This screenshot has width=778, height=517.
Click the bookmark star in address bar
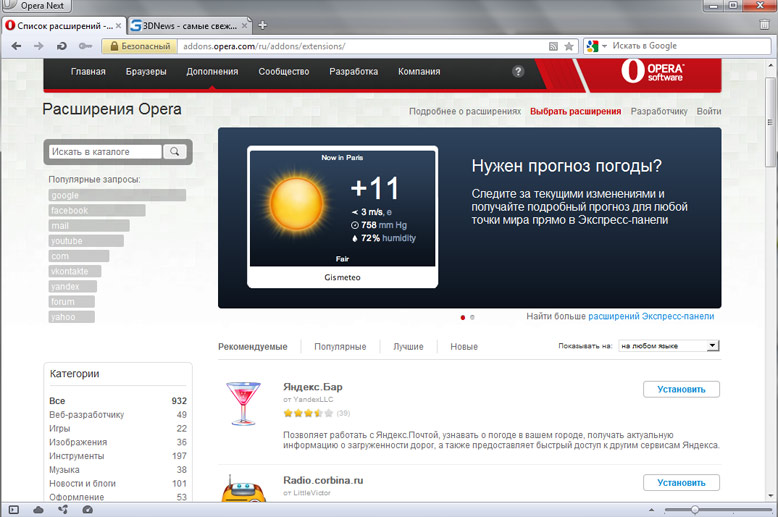tap(569, 46)
